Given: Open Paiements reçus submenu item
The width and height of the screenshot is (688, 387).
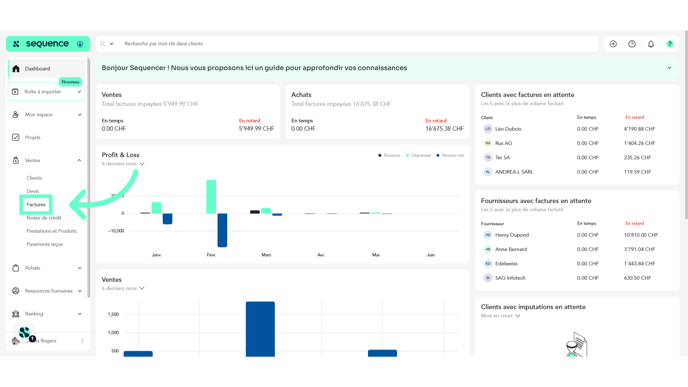Looking at the screenshot, I should point(45,244).
